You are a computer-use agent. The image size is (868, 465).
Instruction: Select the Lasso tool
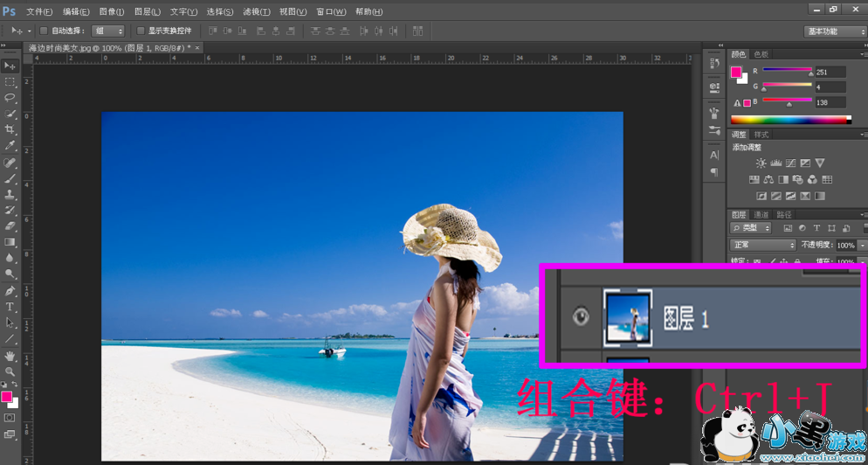pos(10,98)
